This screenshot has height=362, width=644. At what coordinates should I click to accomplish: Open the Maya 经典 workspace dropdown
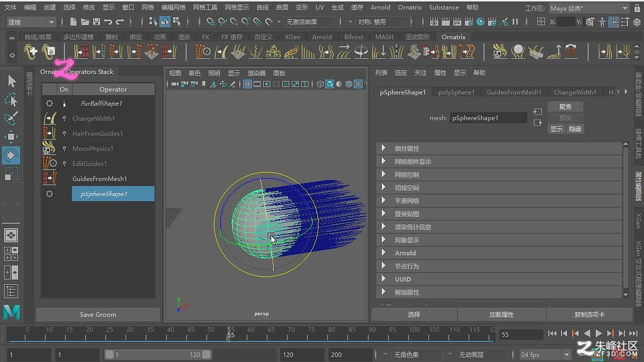point(589,8)
